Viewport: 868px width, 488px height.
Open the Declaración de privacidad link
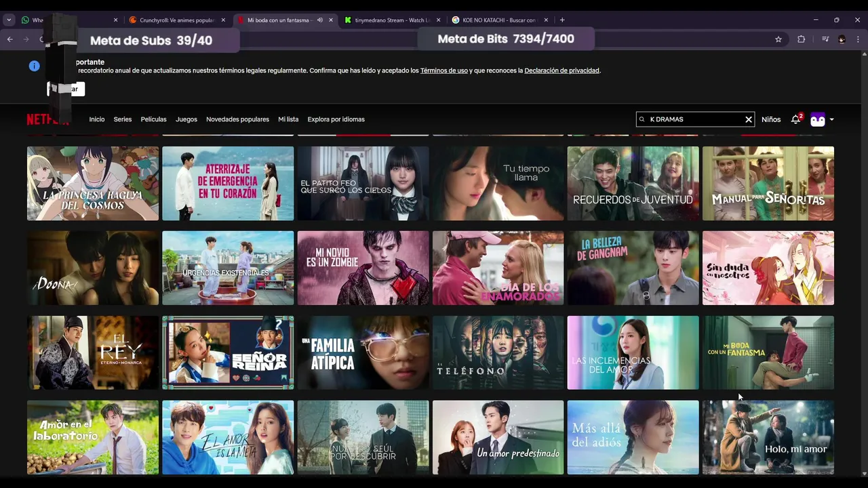click(561, 70)
